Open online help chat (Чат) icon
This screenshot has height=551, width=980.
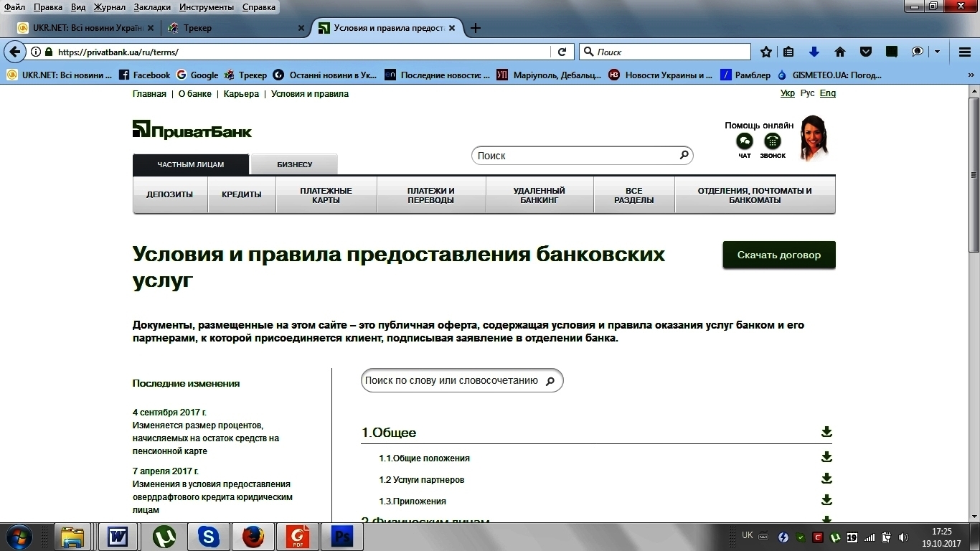coord(745,141)
